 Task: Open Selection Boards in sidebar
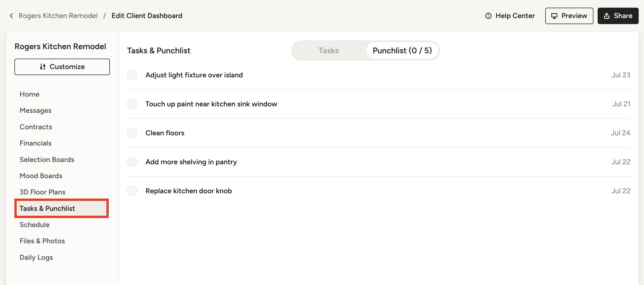47,159
